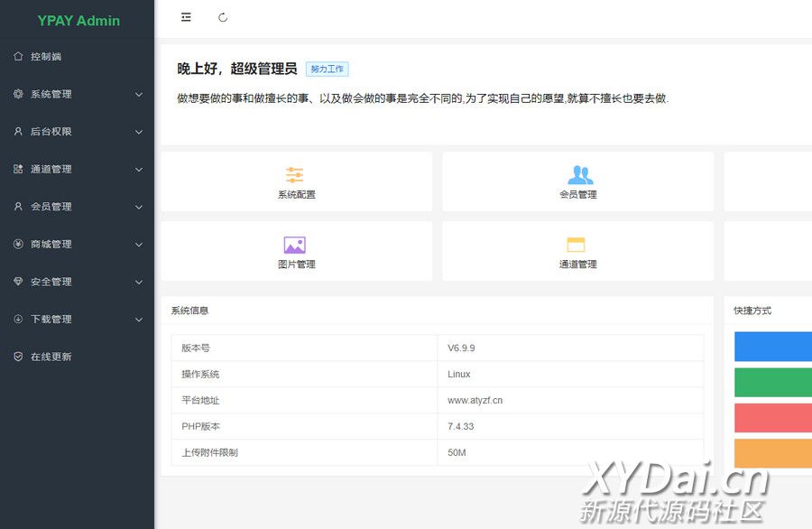
Task: Expand the 商城管理 sidebar menu
Action: (x=77, y=244)
